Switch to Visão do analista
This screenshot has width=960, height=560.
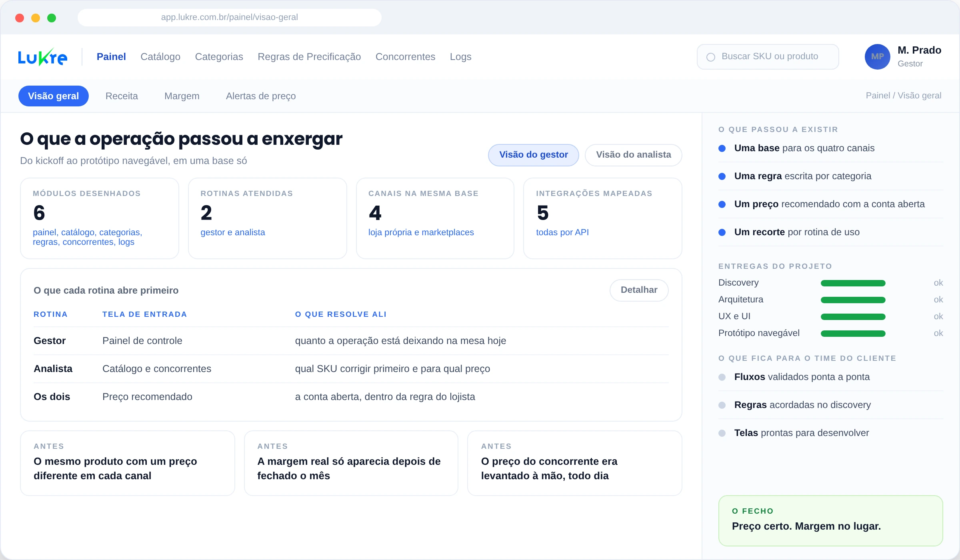634,155
